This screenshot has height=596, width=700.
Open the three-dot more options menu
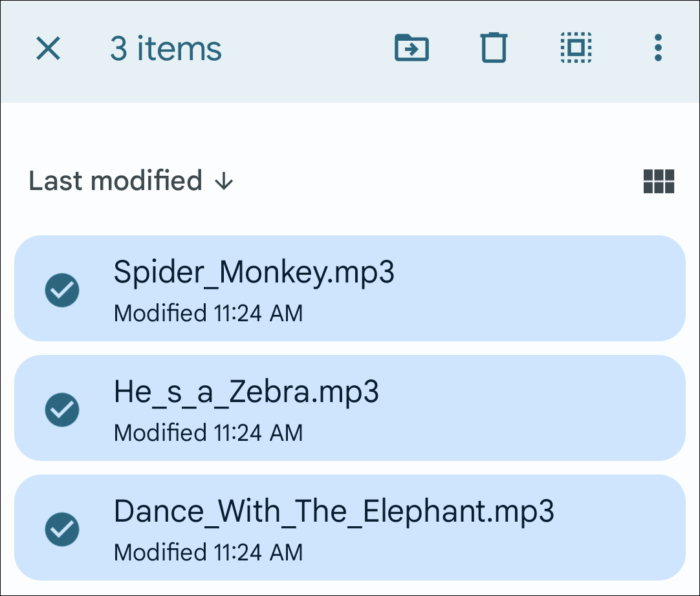point(658,48)
